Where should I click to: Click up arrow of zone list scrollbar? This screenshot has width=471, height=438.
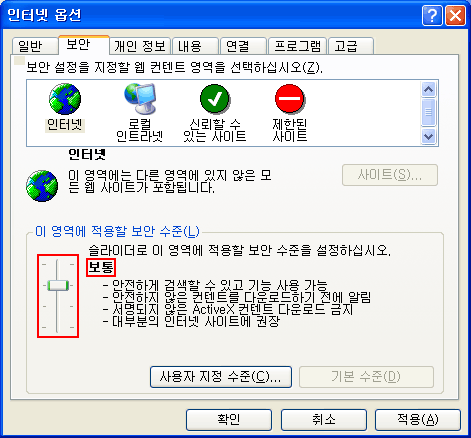(428, 89)
